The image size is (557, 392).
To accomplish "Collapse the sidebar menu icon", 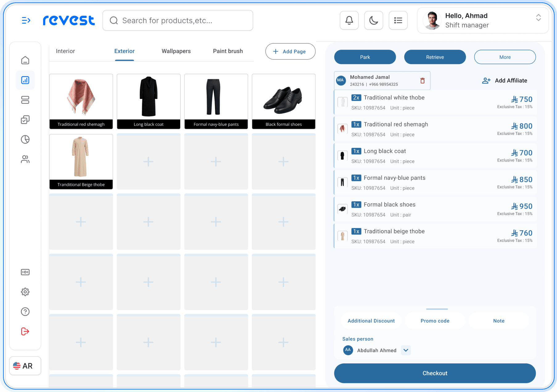I will click(x=26, y=20).
